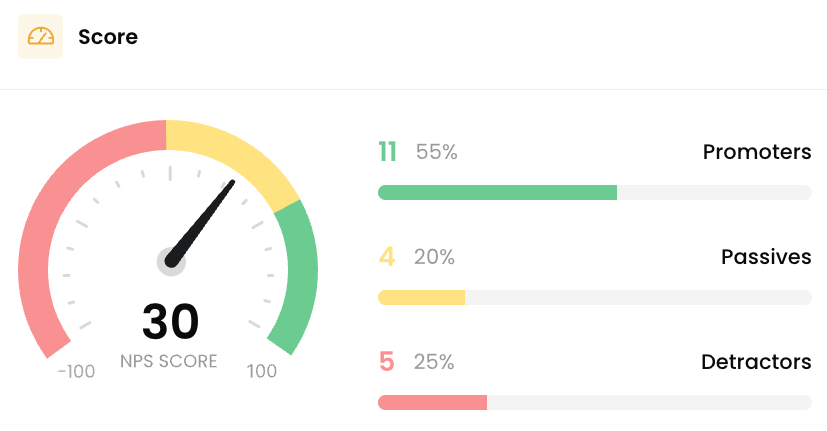Click the Passives label

pos(766,257)
